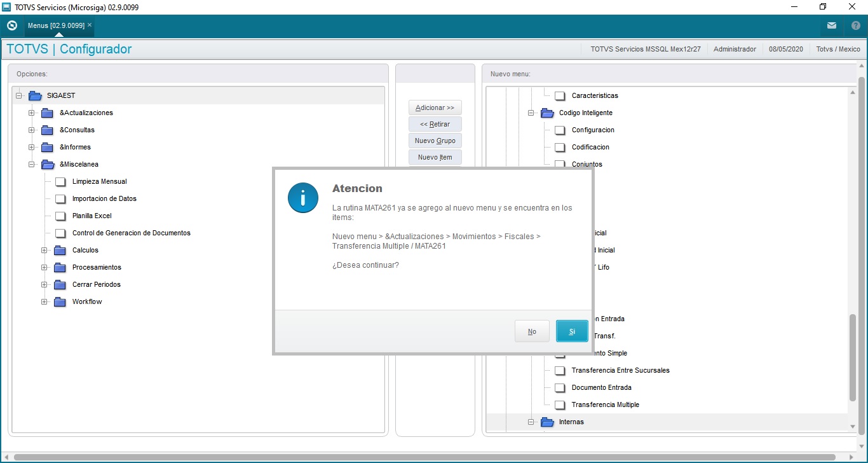
Task: Check the Configuracion checkbox
Action: [560, 130]
